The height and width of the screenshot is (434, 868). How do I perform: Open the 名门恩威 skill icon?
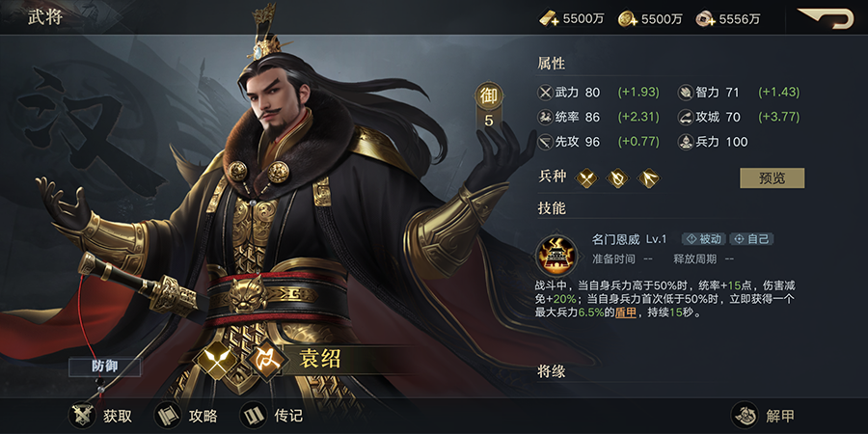pyautogui.click(x=556, y=256)
